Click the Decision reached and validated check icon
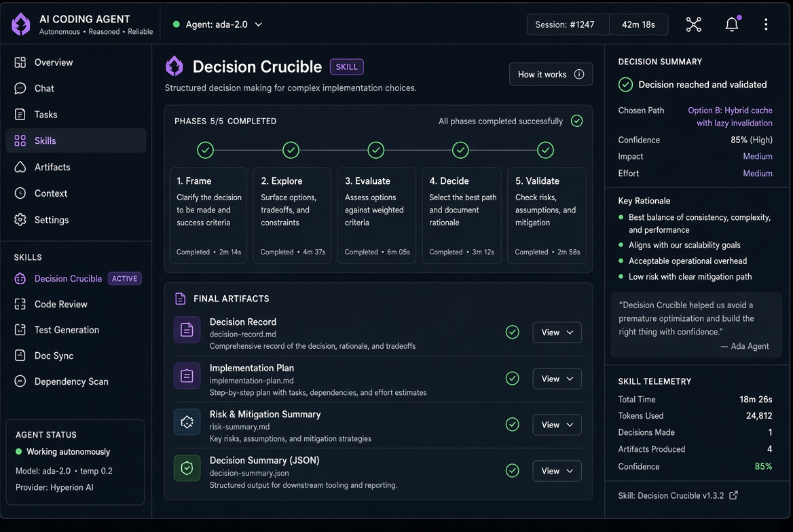Image resolution: width=793 pixels, height=532 pixels. (x=625, y=84)
